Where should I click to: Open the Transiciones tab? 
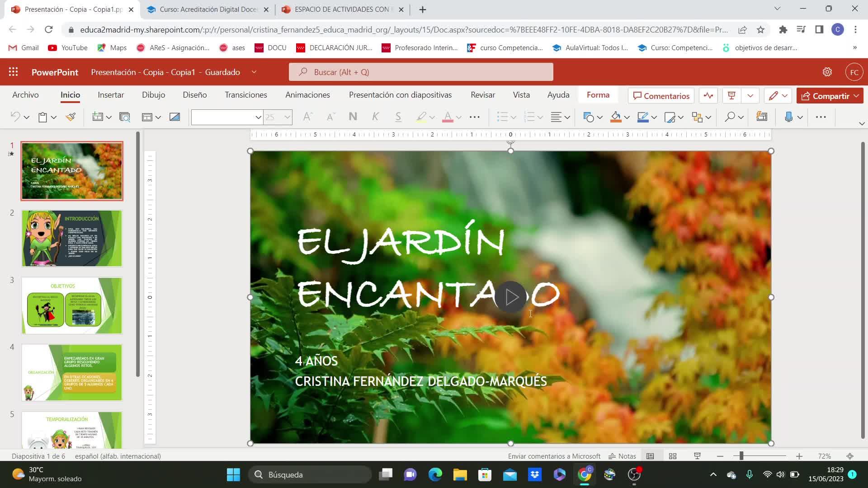point(246,95)
